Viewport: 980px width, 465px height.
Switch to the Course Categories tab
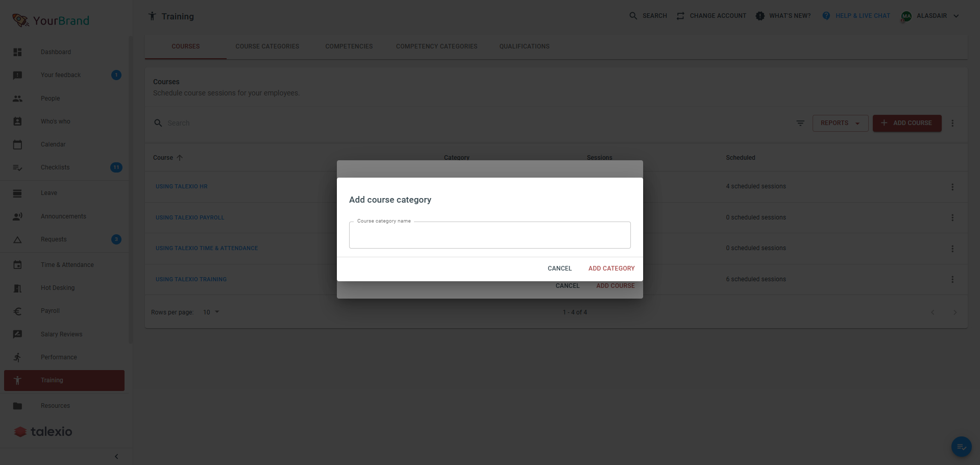coord(267,46)
